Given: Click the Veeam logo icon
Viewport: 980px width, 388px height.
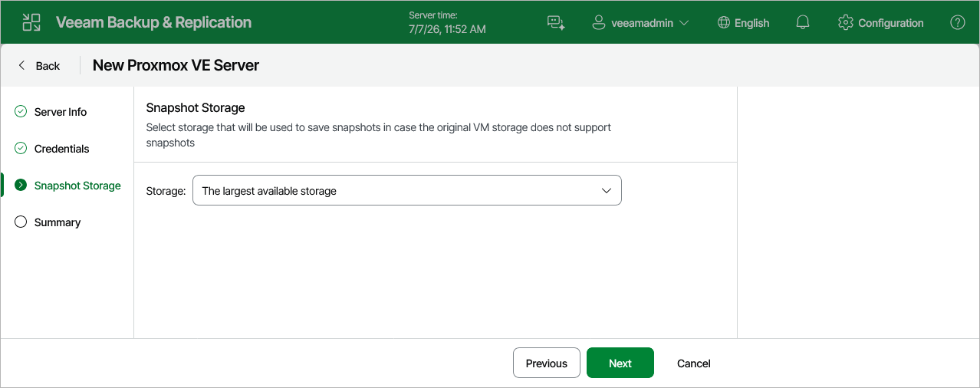Looking at the screenshot, I should [x=31, y=22].
